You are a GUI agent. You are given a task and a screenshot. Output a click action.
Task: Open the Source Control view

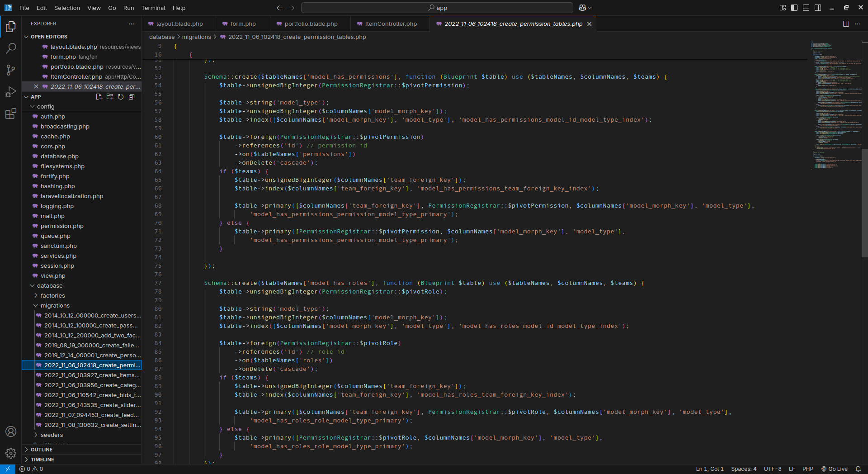pyautogui.click(x=11, y=70)
